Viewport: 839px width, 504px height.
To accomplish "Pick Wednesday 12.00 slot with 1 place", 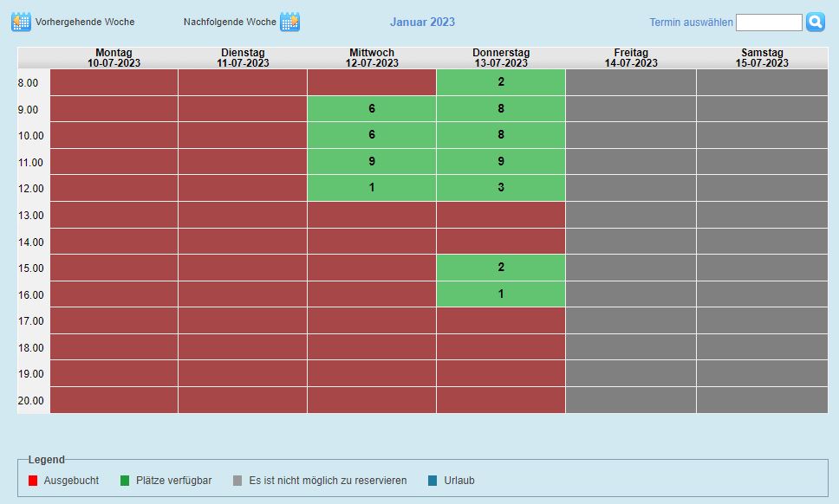I will (372, 188).
